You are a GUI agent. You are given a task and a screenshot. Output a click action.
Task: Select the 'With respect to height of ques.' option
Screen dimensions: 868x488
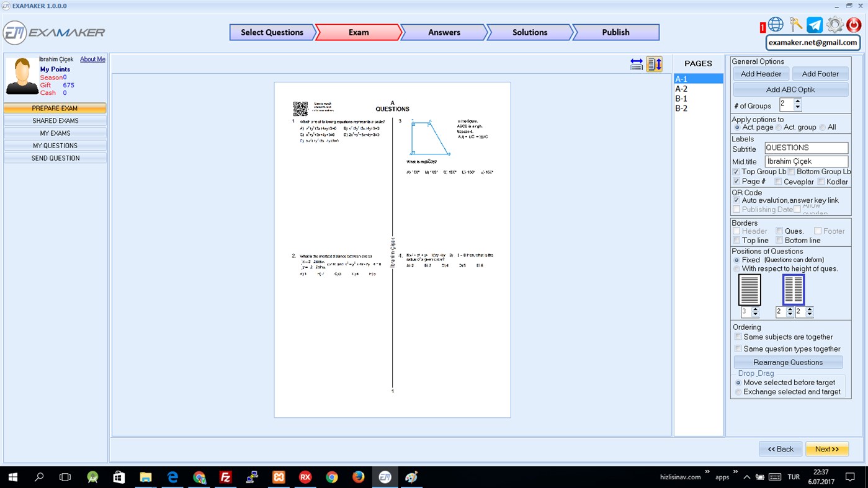[738, 268]
